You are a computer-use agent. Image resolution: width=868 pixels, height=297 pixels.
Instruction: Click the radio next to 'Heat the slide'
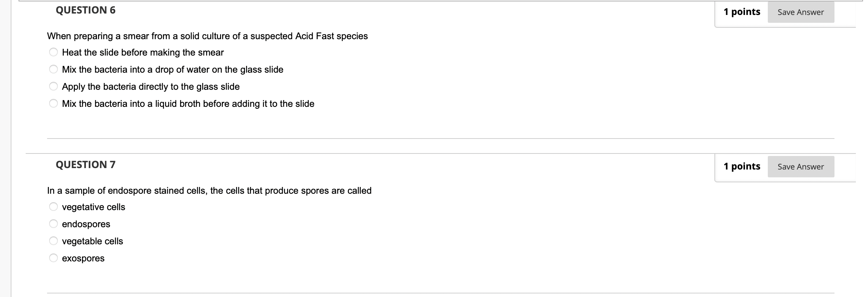pyautogui.click(x=53, y=52)
